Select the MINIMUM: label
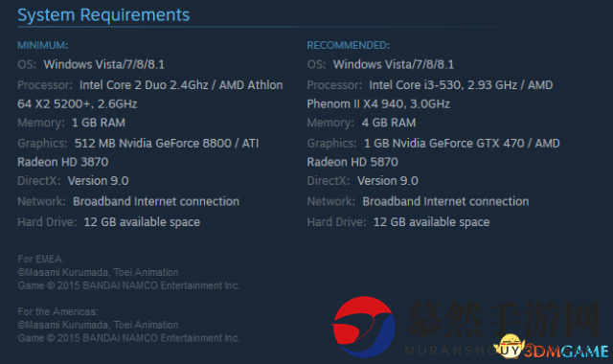The height and width of the screenshot is (364, 613). tap(42, 45)
